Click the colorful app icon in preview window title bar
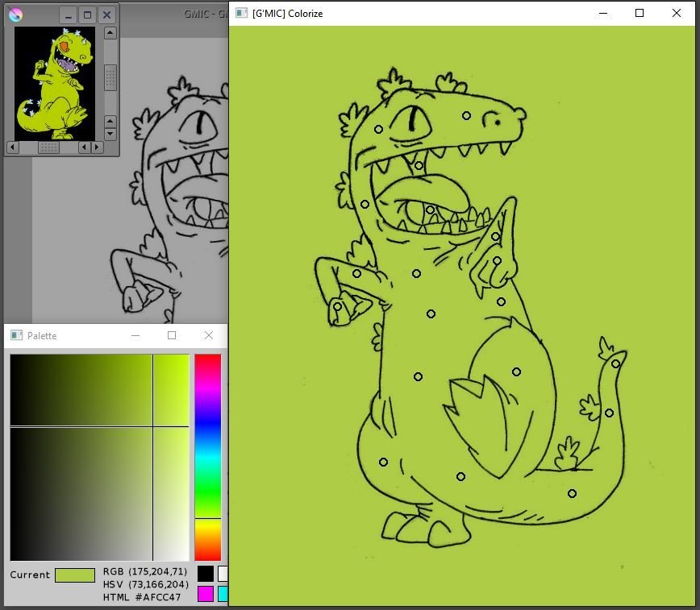The width and height of the screenshot is (700, 610). pos(15,15)
